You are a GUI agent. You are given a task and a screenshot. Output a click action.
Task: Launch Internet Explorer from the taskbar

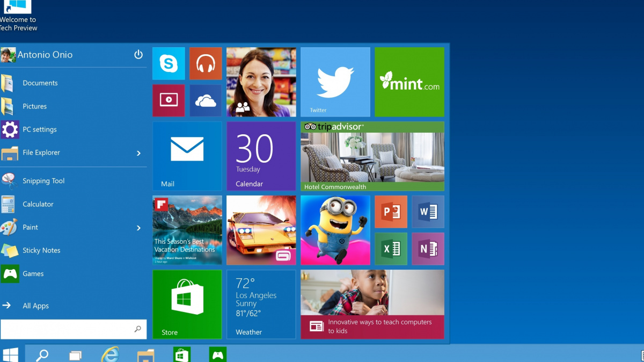click(x=110, y=354)
